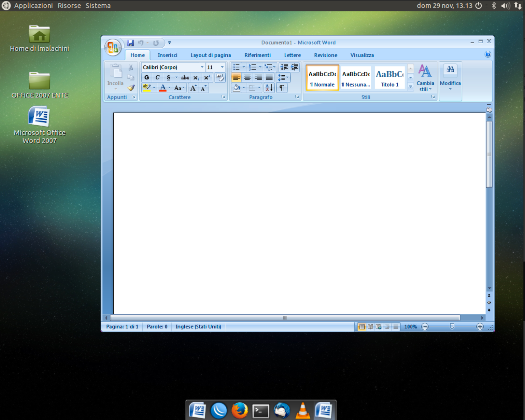525x420 pixels.
Task: Open the Lettere tab
Action: coord(292,55)
